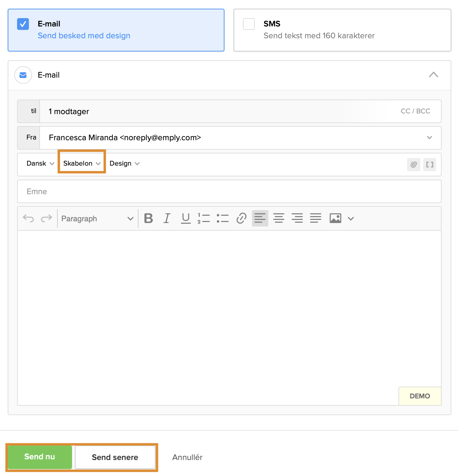The image size is (458, 476).
Task: Collapse the E-mail section chevron
Action: tap(433, 75)
